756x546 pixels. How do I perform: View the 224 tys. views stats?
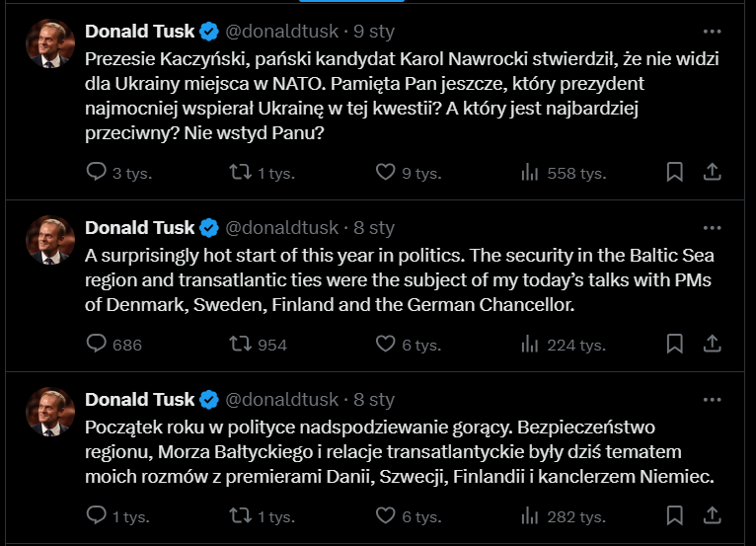click(530, 345)
